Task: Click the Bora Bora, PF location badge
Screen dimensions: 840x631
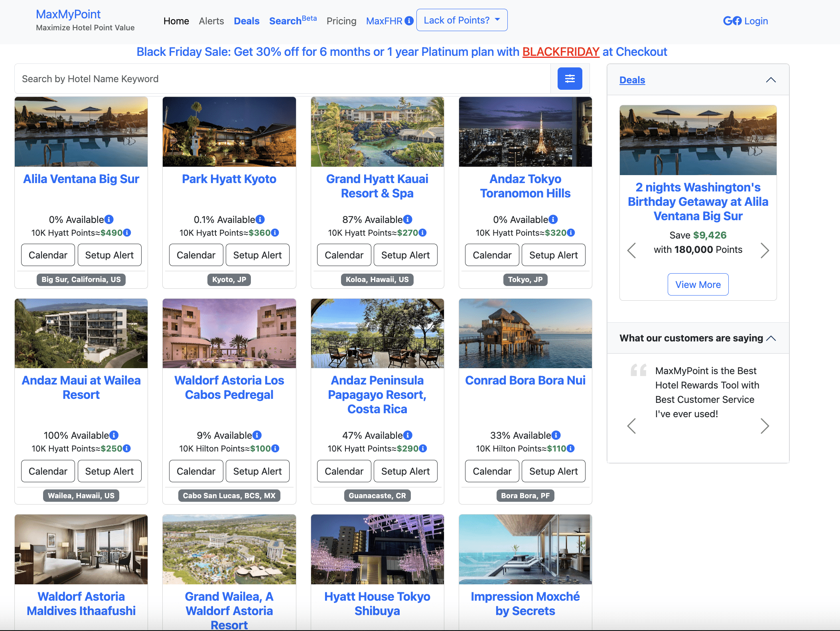Action: coord(525,495)
